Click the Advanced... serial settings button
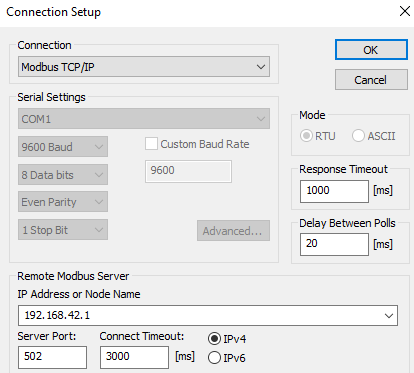 233,230
